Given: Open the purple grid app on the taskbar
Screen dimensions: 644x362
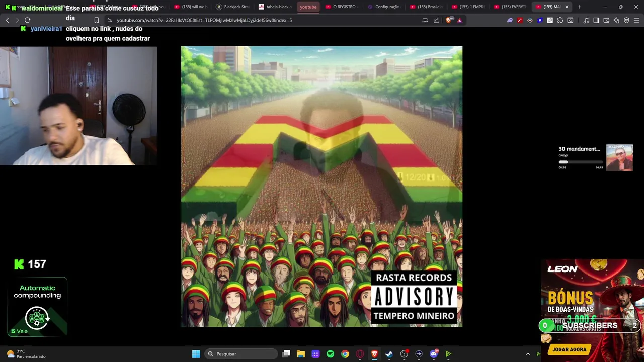Looking at the screenshot, I should tap(315, 354).
